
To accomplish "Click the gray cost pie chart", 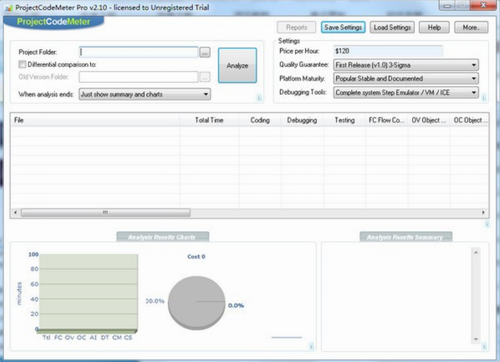I will 197,303.
